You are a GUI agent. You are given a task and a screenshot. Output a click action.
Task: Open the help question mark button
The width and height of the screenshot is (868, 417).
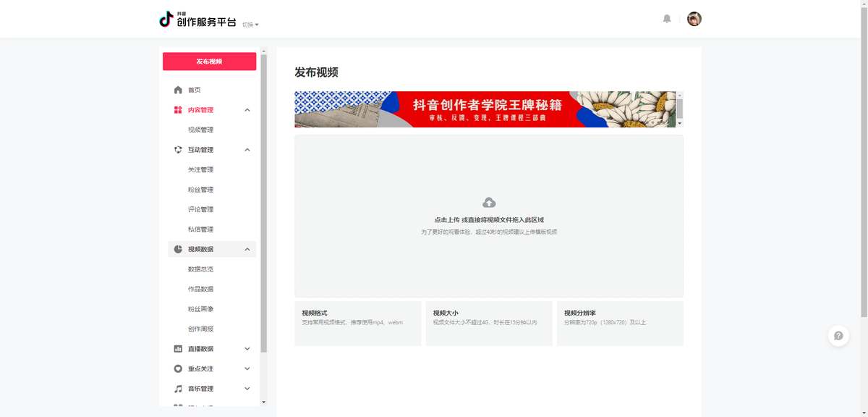[838, 336]
